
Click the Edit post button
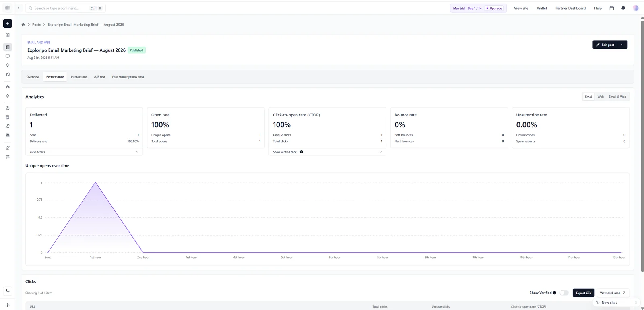point(605,45)
